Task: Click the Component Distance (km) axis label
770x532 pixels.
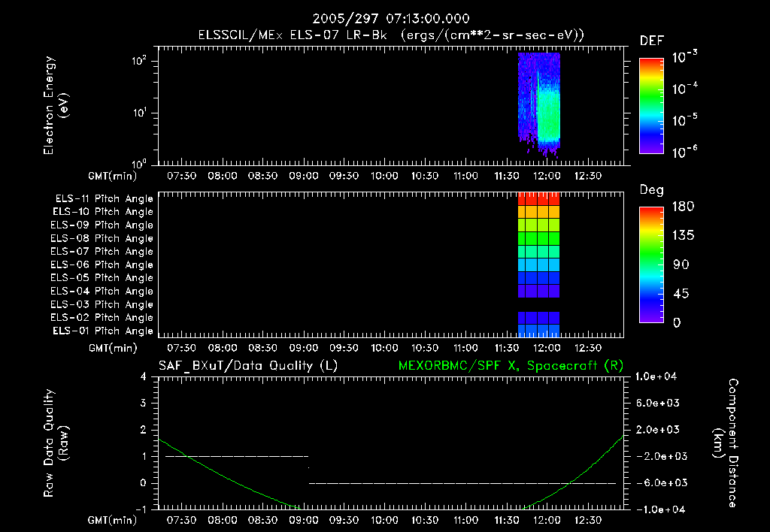Action: click(x=726, y=443)
